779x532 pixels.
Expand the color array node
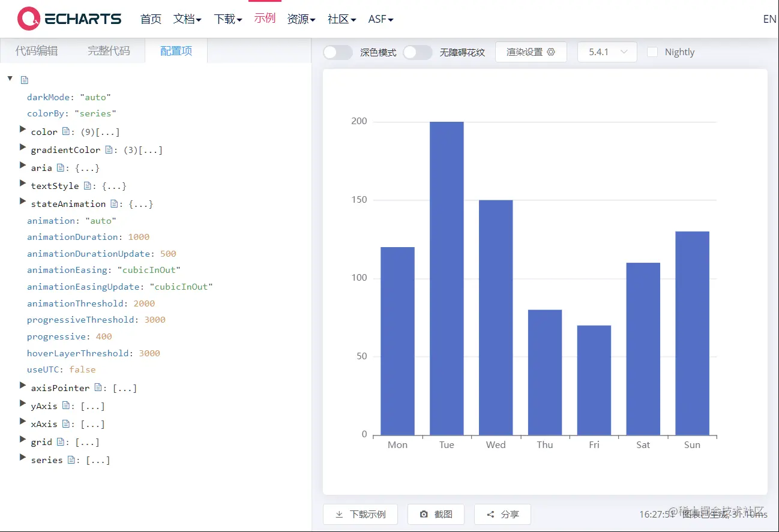[23, 130]
